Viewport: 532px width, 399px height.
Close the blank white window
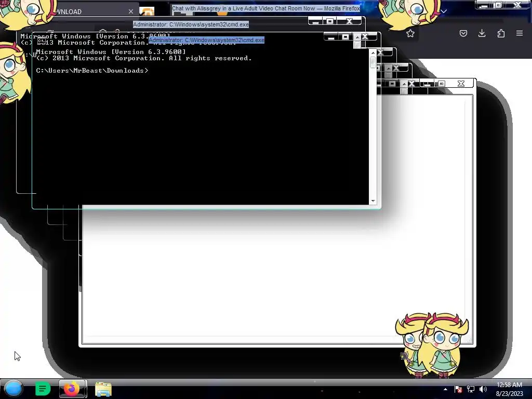click(x=461, y=84)
